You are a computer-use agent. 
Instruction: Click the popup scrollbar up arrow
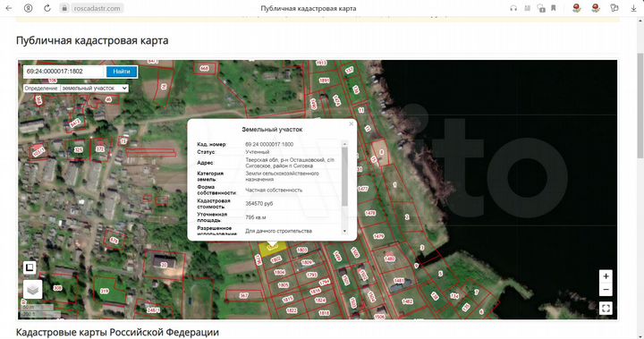tap(344, 144)
